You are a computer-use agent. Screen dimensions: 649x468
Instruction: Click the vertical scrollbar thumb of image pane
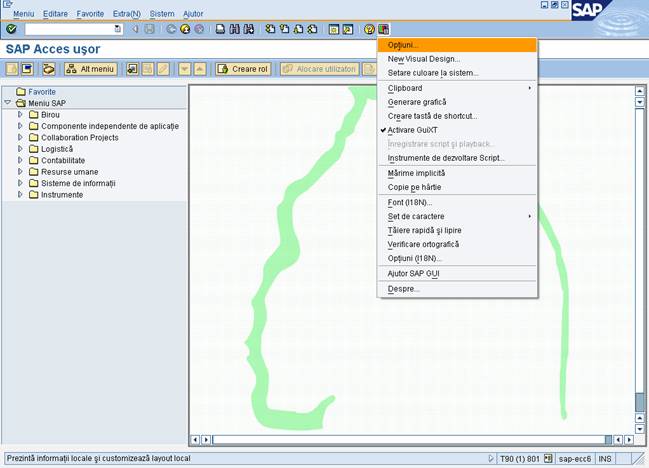(640, 402)
